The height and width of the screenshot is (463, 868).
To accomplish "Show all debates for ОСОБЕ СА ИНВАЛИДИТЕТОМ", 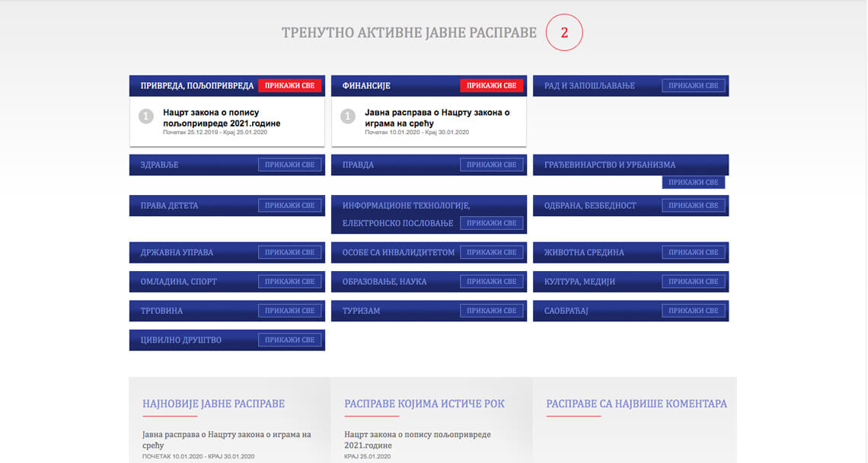I will [491, 253].
